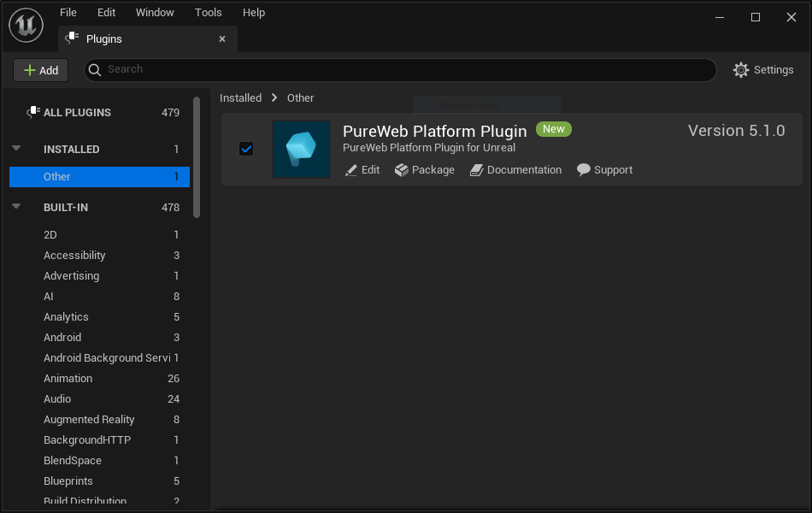Open the Edit menu
812x513 pixels.
(x=106, y=13)
